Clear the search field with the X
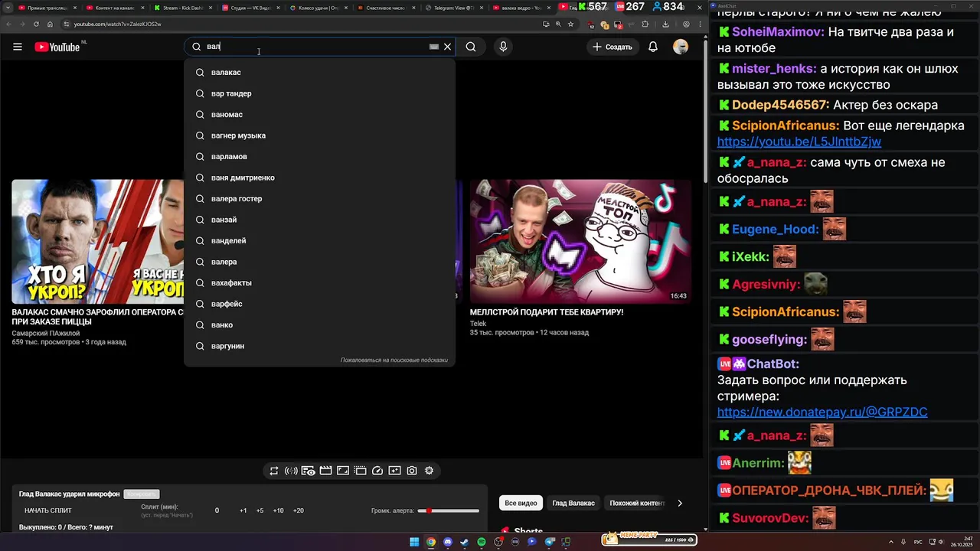 pyautogui.click(x=448, y=47)
